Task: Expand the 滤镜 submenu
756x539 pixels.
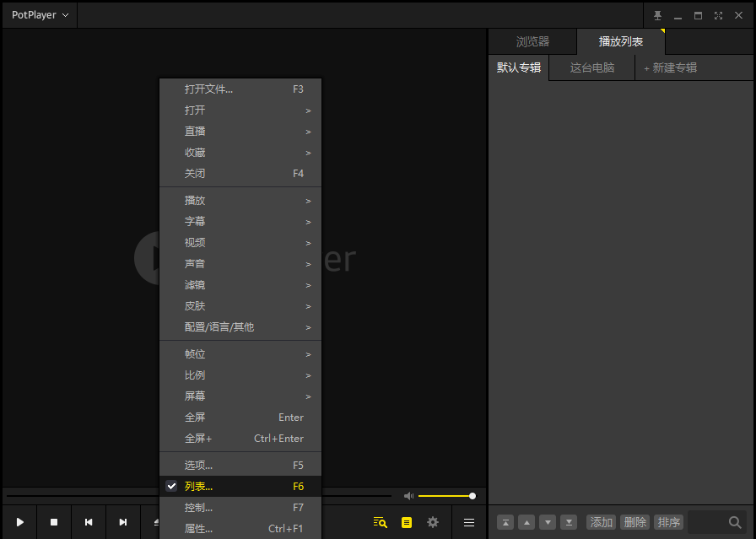Action: (240, 285)
